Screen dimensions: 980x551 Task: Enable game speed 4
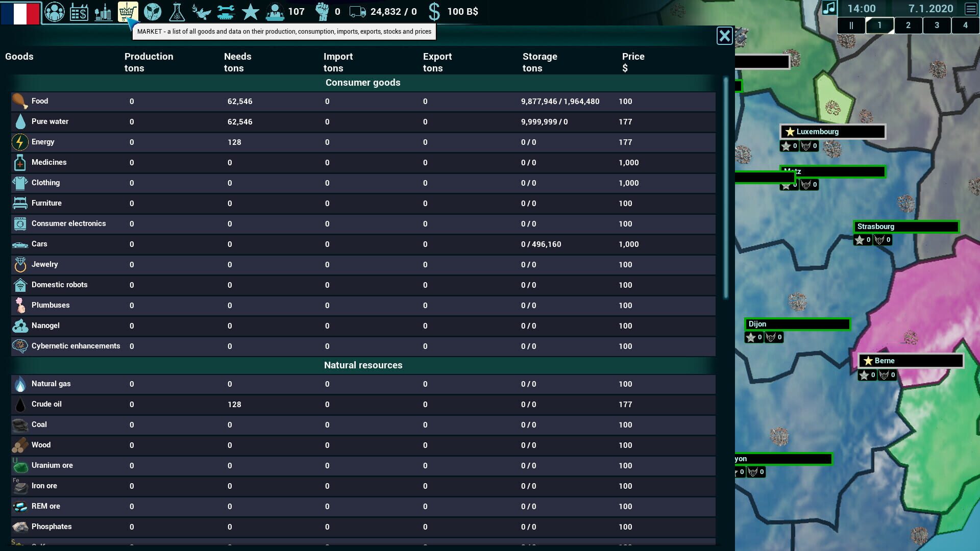pyautogui.click(x=966, y=24)
